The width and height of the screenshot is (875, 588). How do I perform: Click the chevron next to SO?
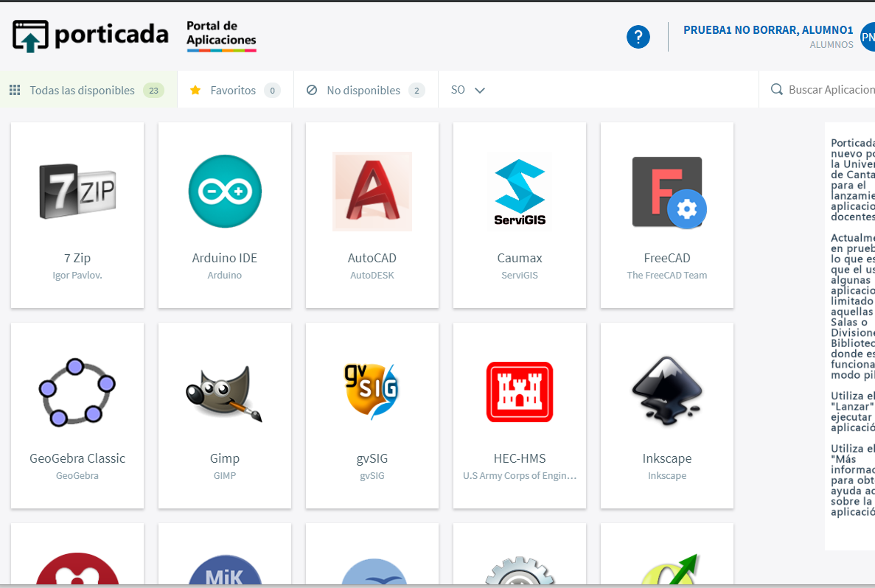coord(480,91)
